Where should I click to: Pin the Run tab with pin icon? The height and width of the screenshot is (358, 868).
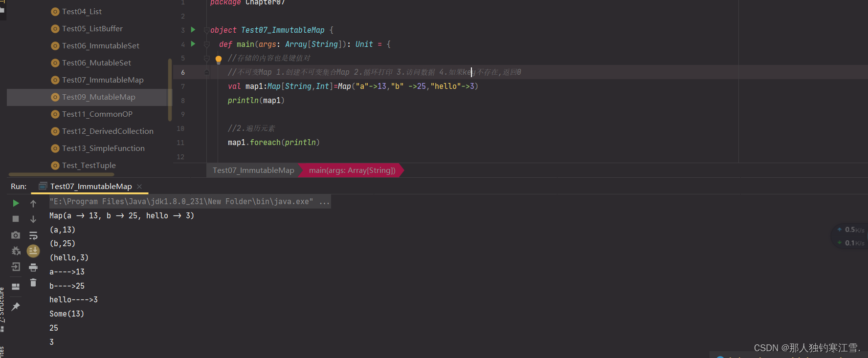pyautogui.click(x=16, y=307)
